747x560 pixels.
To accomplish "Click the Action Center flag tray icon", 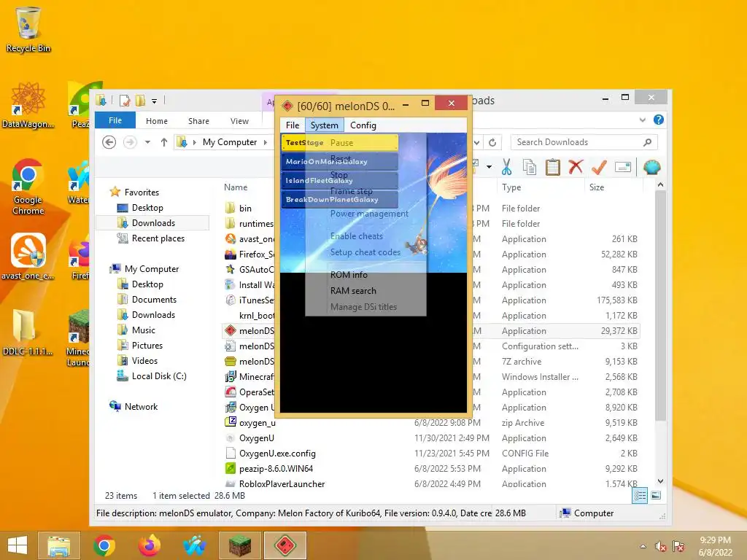I will [x=678, y=546].
